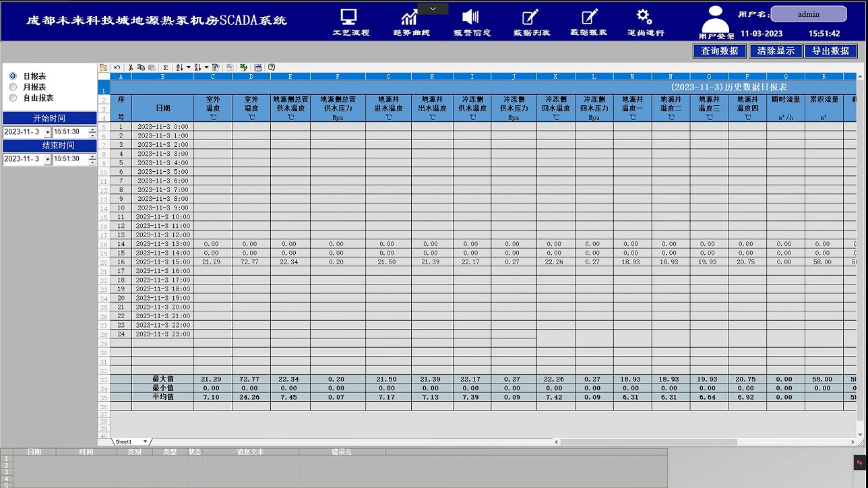
Task: Open the 数据报表 data report page
Action: tap(588, 23)
